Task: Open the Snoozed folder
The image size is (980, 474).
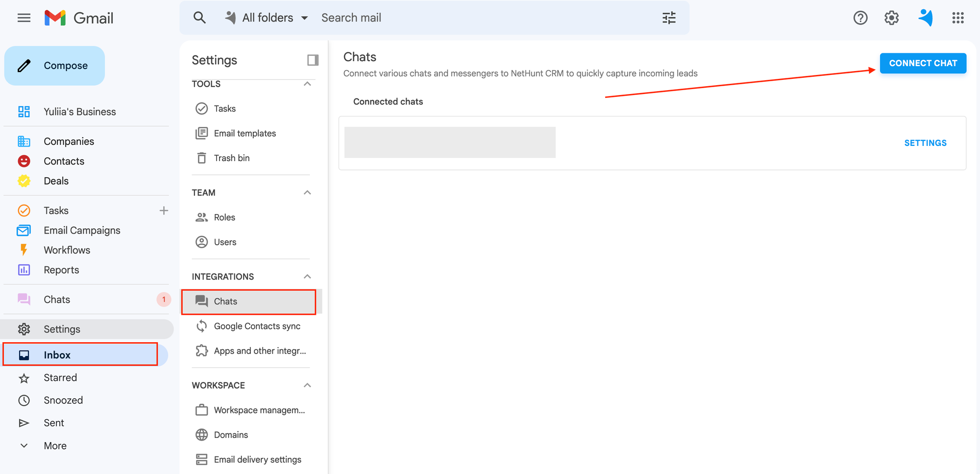Action: pyautogui.click(x=63, y=400)
